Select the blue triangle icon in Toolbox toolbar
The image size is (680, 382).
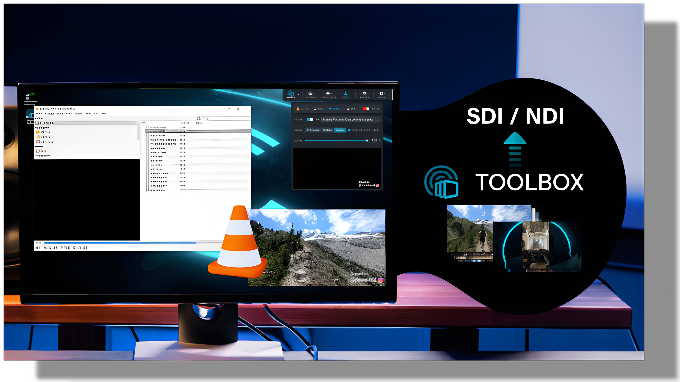coord(345,94)
